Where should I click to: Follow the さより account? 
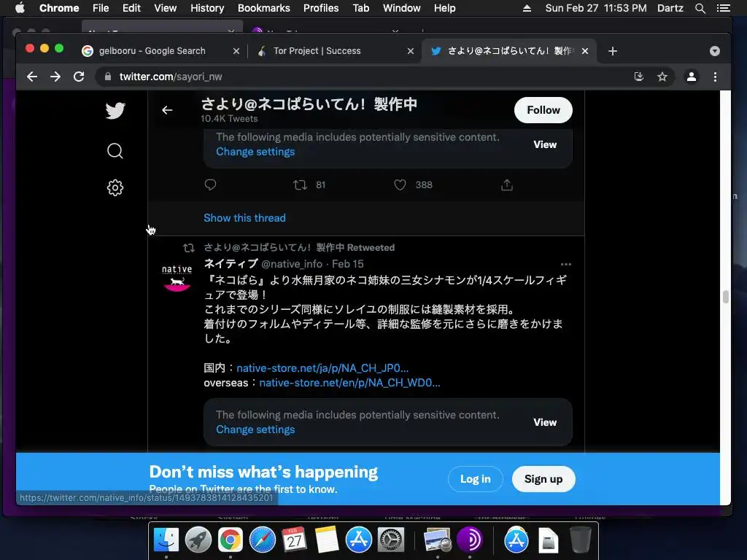(x=543, y=110)
